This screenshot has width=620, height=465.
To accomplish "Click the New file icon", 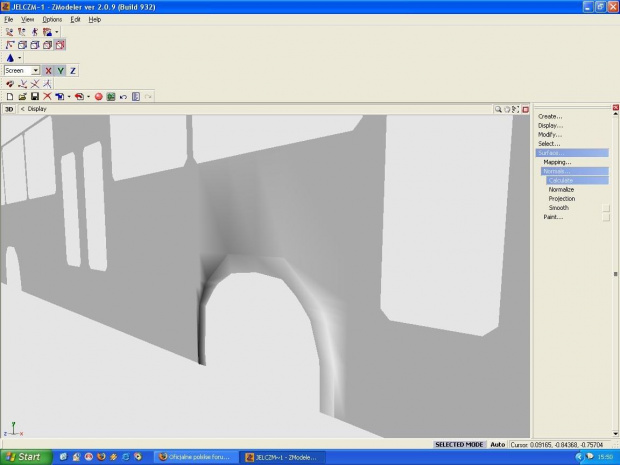I will [x=9, y=97].
